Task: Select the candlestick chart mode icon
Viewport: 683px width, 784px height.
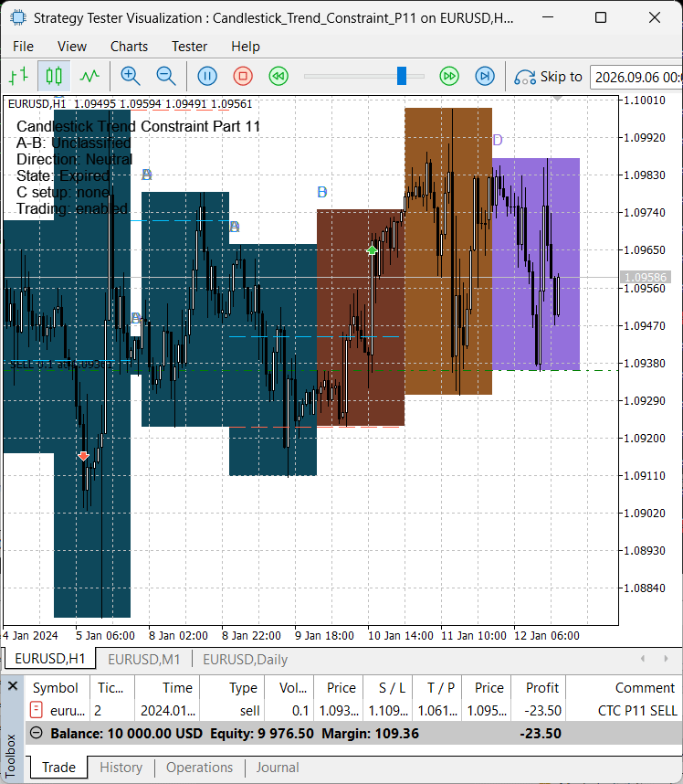Action: pos(54,76)
